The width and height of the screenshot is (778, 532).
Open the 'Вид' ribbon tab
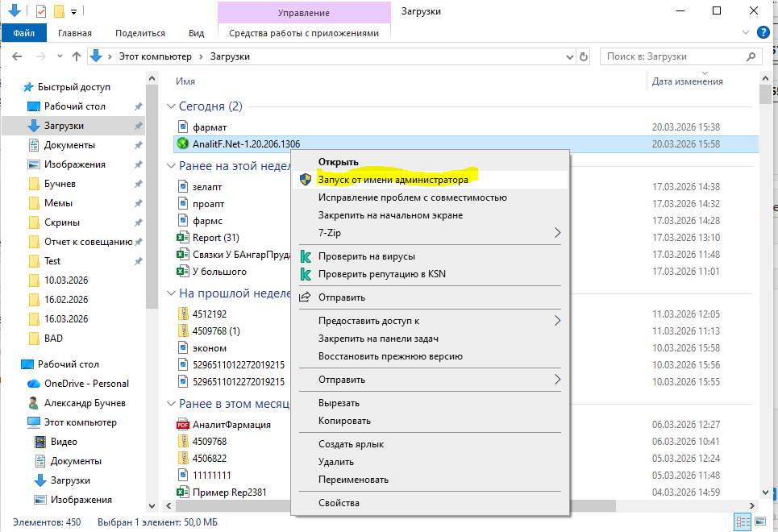(x=196, y=33)
